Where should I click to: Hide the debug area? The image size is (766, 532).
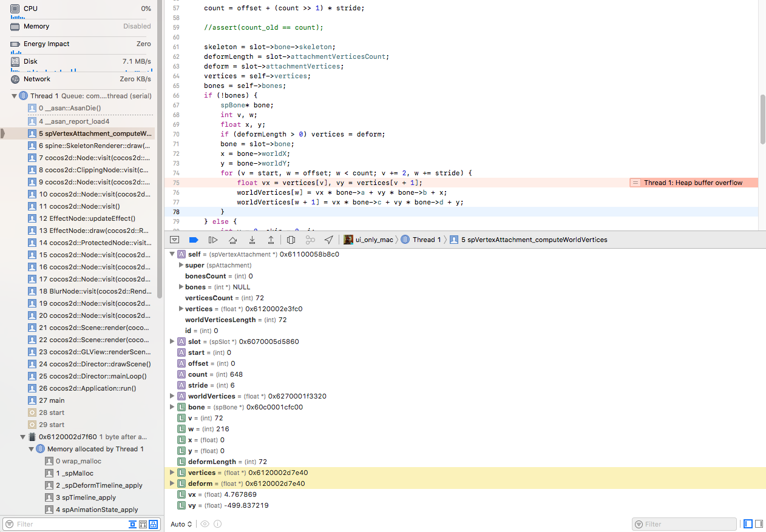(174, 240)
